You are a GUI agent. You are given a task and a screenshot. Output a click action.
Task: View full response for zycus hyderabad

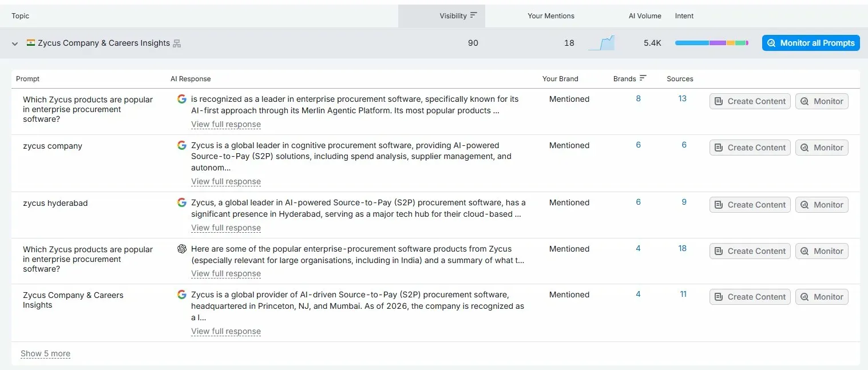click(x=226, y=228)
